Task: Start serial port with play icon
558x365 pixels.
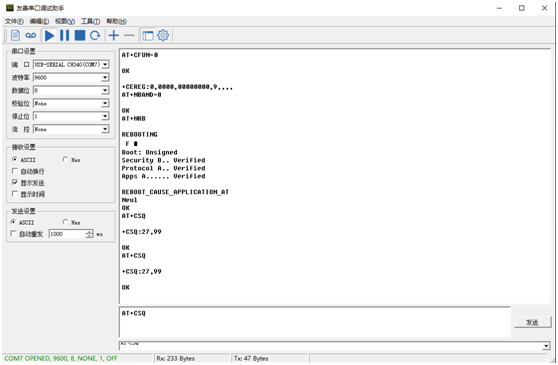Action: pos(49,36)
